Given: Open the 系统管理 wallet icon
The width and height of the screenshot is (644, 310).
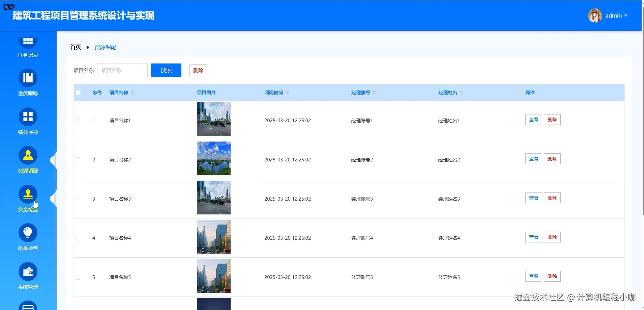Looking at the screenshot, I should [28, 272].
